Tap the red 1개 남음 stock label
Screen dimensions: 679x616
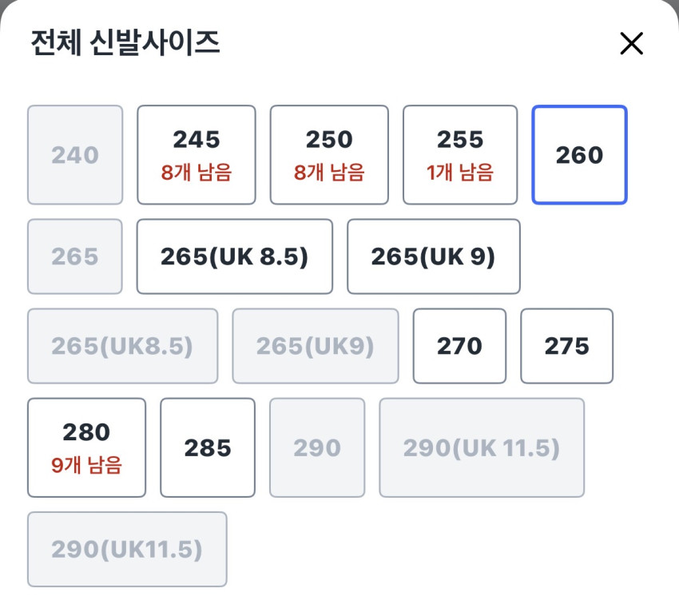click(460, 172)
